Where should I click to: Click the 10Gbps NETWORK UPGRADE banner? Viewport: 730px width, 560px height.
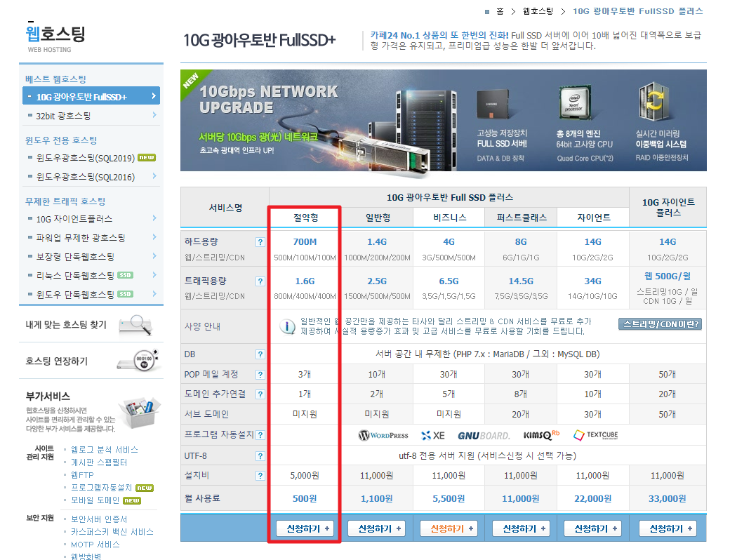(x=443, y=121)
